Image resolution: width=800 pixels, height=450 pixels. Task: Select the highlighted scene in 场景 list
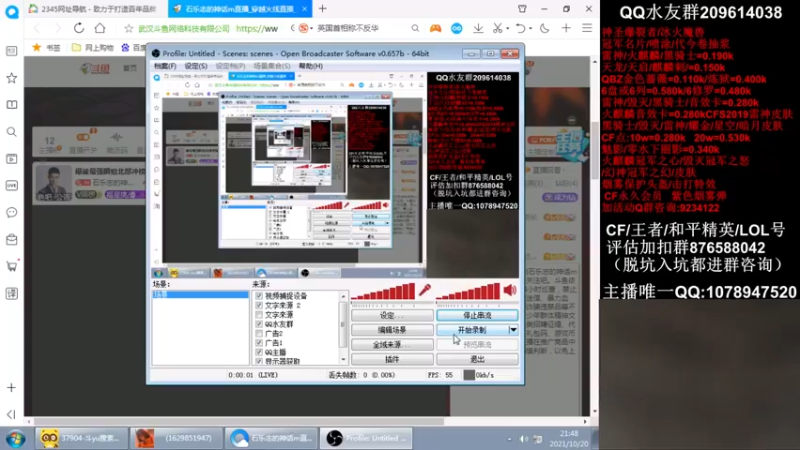click(x=200, y=295)
